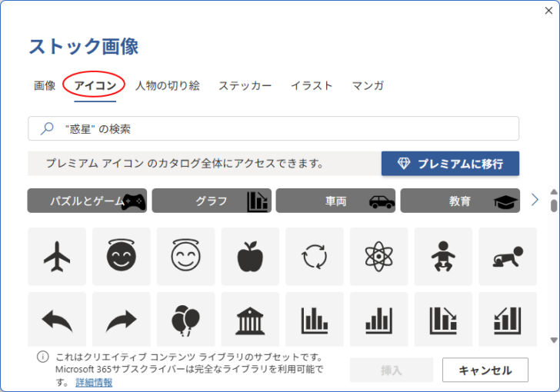Click the info icon beside the library note

pyautogui.click(x=43, y=357)
